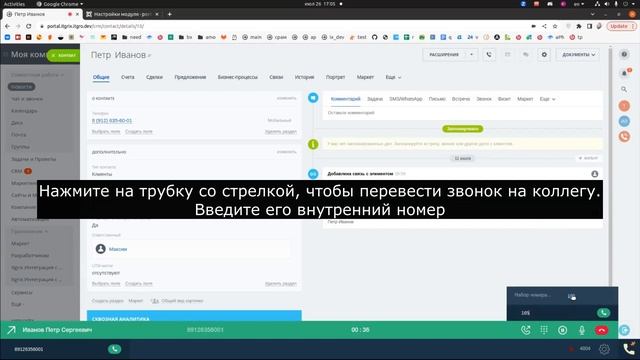Expand Еще in the timeline activity tabs
This screenshot has height=360, width=640.
pos(547,99)
